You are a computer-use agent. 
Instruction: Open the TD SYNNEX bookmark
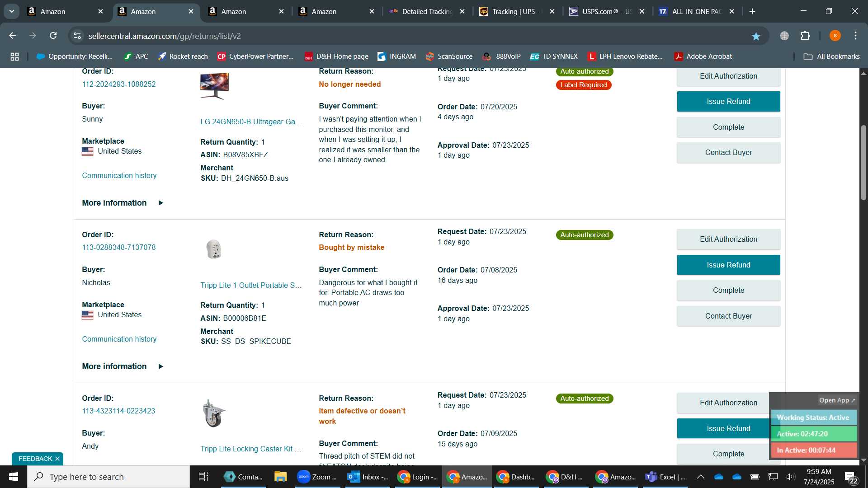pyautogui.click(x=554, y=56)
